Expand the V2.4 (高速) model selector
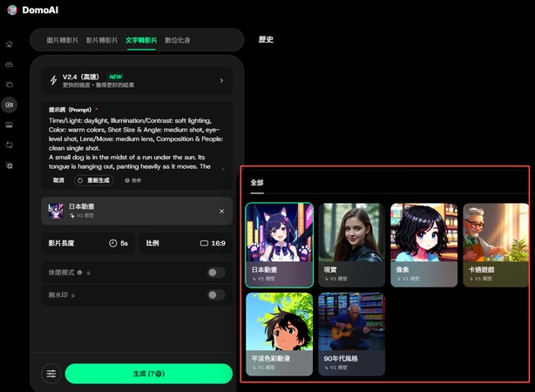Image resolution: width=535 pixels, height=392 pixels. [x=137, y=80]
